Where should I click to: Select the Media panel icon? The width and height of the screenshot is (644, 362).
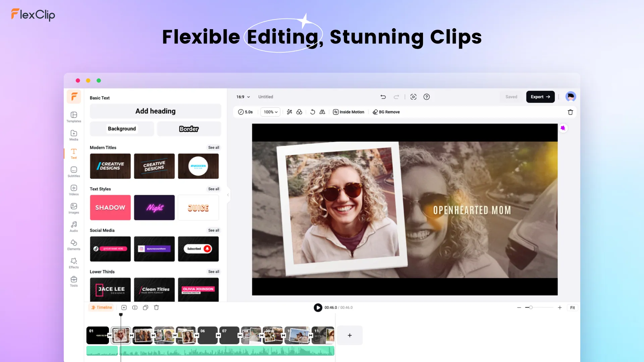click(x=73, y=135)
